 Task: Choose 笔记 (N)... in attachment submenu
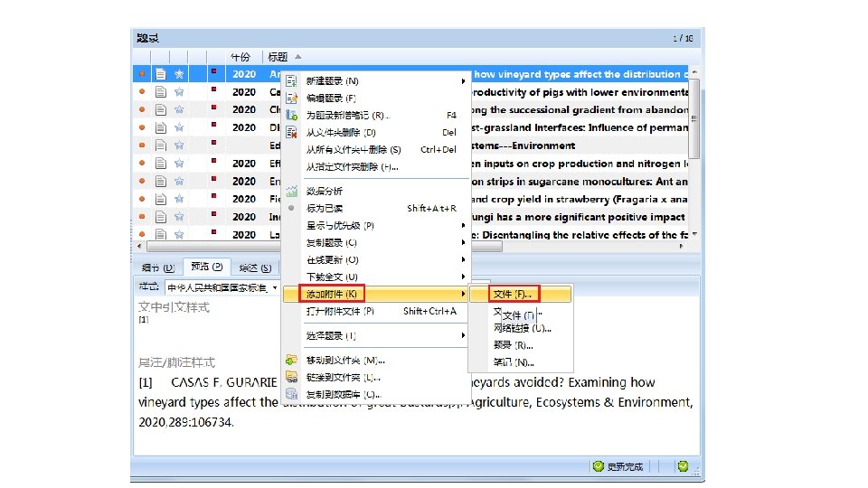click(x=514, y=362)
